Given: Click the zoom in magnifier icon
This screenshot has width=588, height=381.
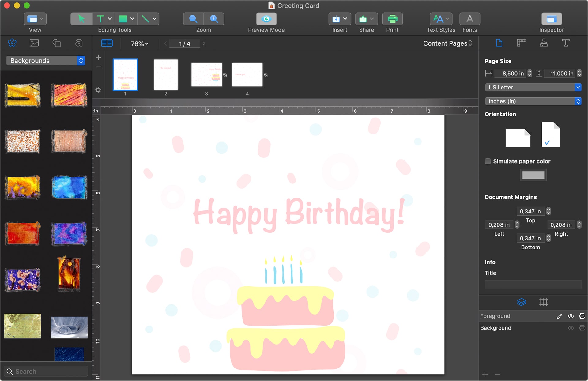Looking at the screenshot, I should tap(214, 19).
